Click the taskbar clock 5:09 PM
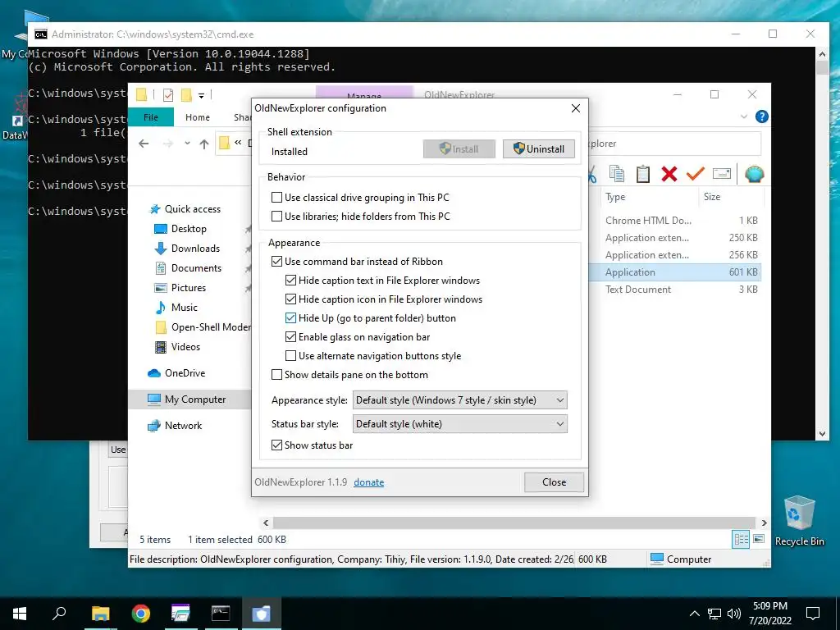Screen dimensions: 840x630 tap(769, 606)
